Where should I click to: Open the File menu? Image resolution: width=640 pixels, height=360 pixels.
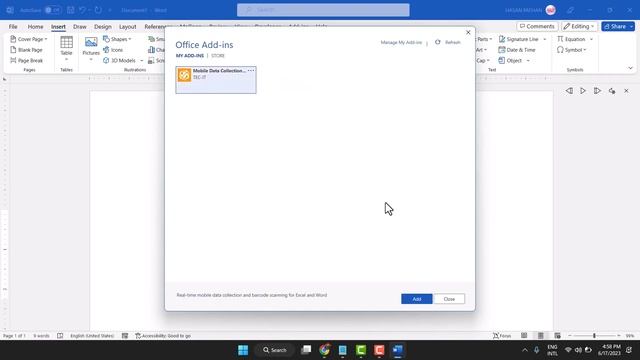tap(13, 27)
